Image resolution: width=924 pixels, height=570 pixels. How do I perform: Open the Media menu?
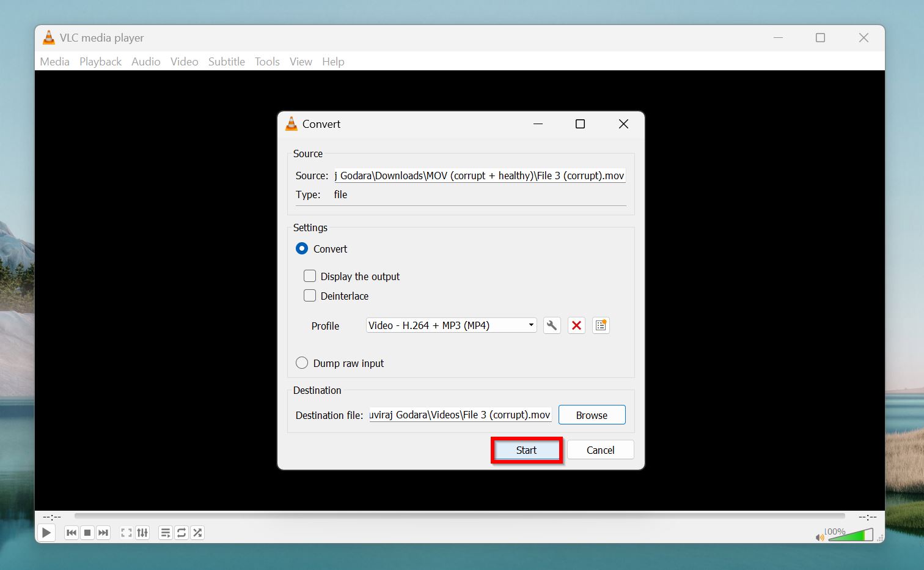(54, 61)
